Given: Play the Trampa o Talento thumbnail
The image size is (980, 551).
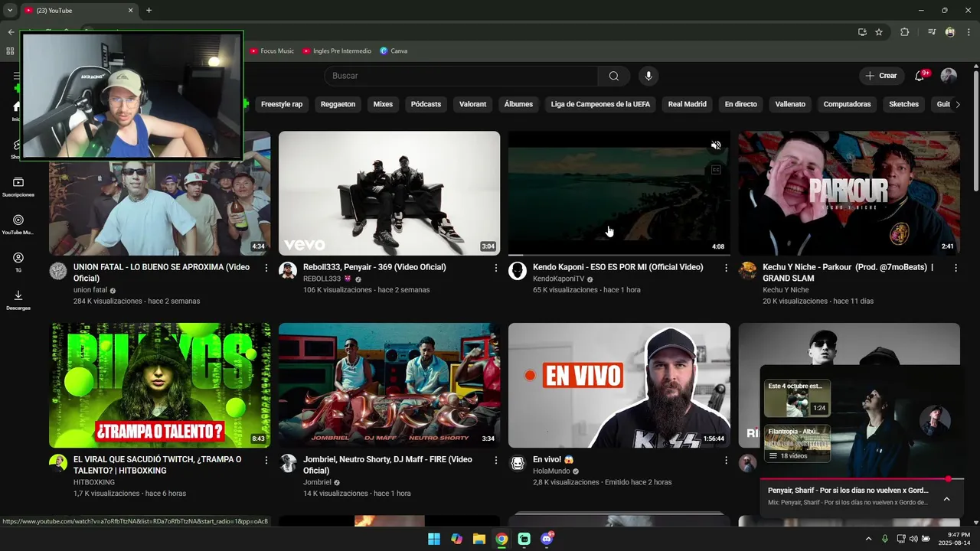Looking at the screenshot, I should click(160, 386).
